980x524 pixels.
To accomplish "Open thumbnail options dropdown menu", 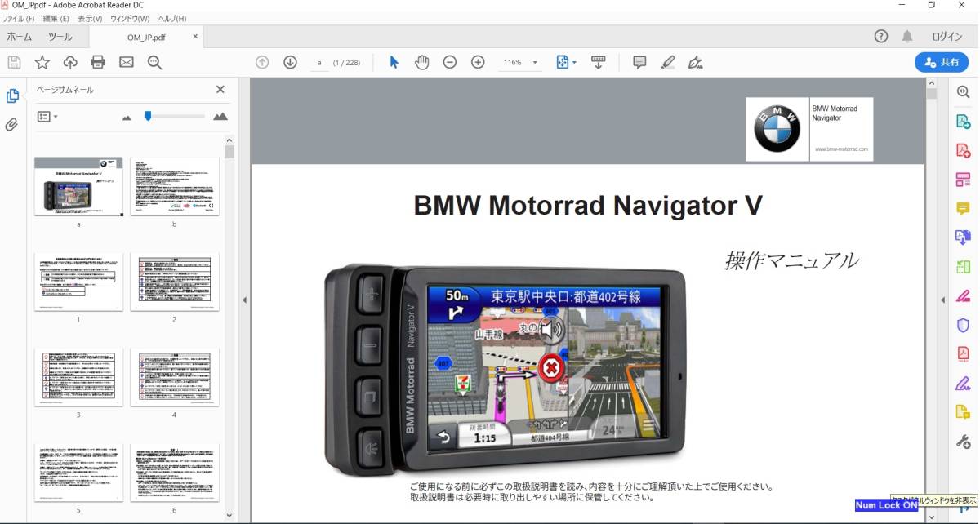I will (47, 117).
